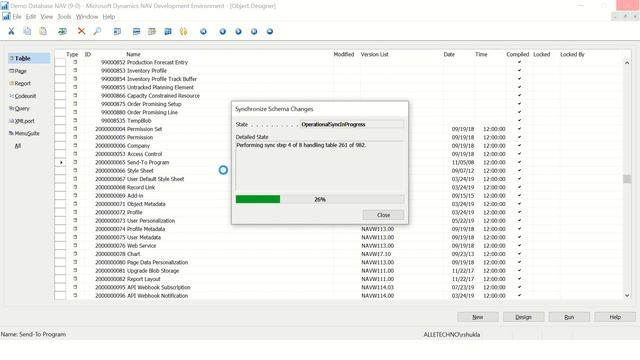Image resolution: width=640 pixels, height=360 pixels.
Task: Open the View menu
Action: pyautogui.click(x=47, y=17)
